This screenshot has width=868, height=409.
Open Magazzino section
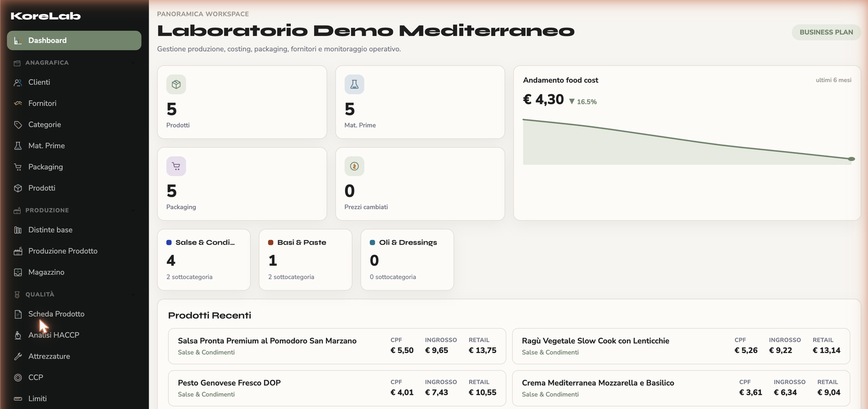(x=74, y=272)
